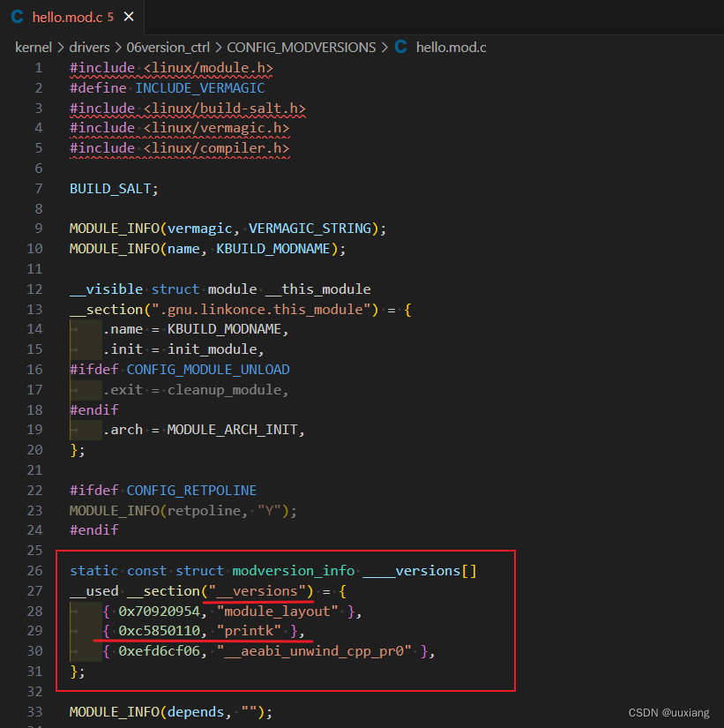724x728 pixels.
Task: Click __this_module on line 12
Action: 318,289
